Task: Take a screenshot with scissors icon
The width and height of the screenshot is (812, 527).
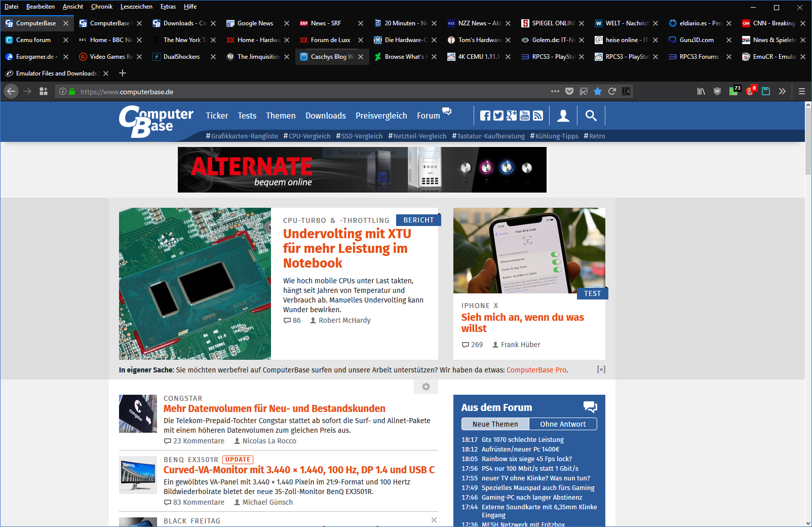Action: (x=584, y=91)
